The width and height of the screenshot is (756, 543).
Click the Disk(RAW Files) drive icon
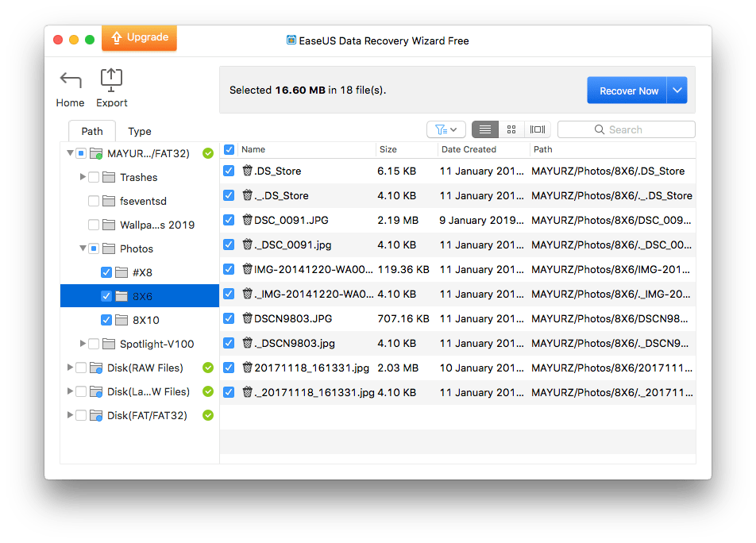tap(96, 368)
